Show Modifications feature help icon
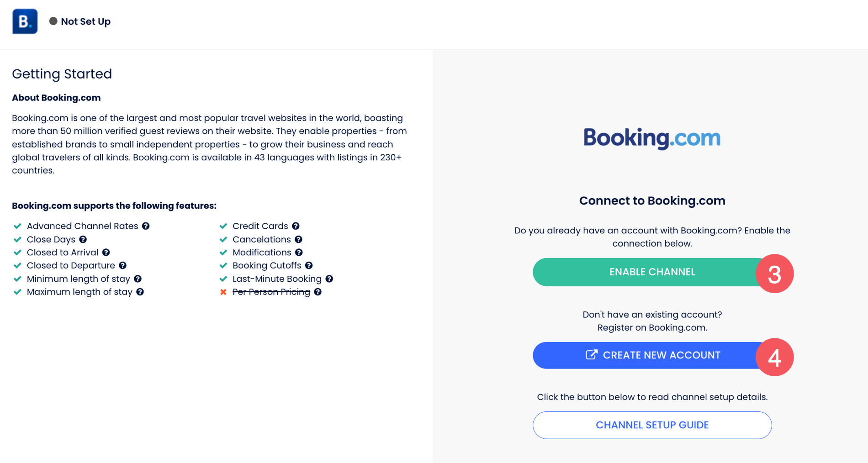This screenshot has height=463, width=868. coord(299,253)
